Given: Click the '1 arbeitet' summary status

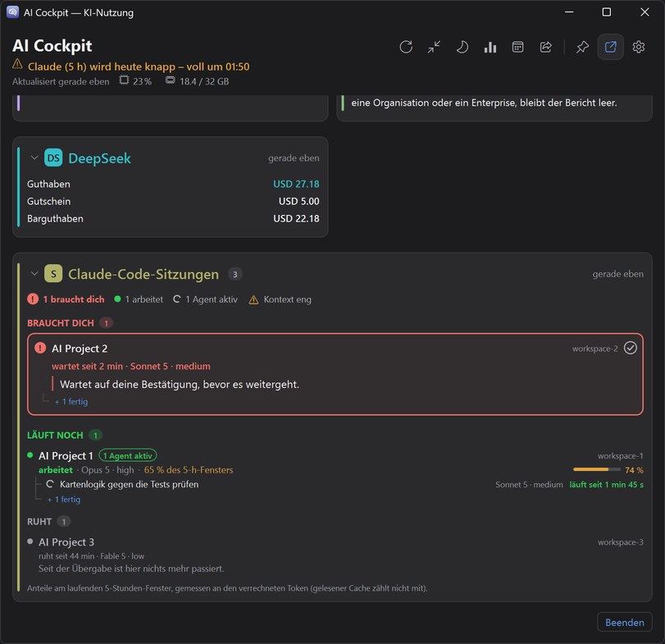Looking at the screenshot, I should [x=143, y=299].
